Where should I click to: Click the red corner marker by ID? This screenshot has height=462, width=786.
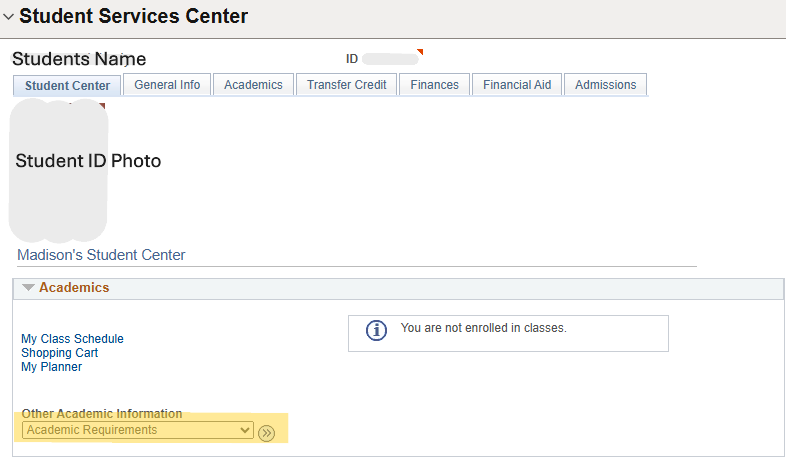pos(420,52)
